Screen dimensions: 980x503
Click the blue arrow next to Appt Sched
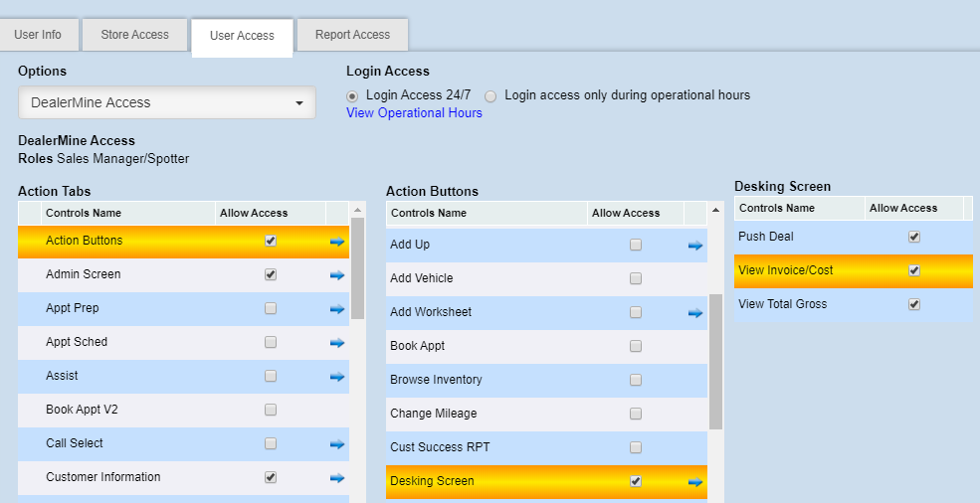pos(337,343)
